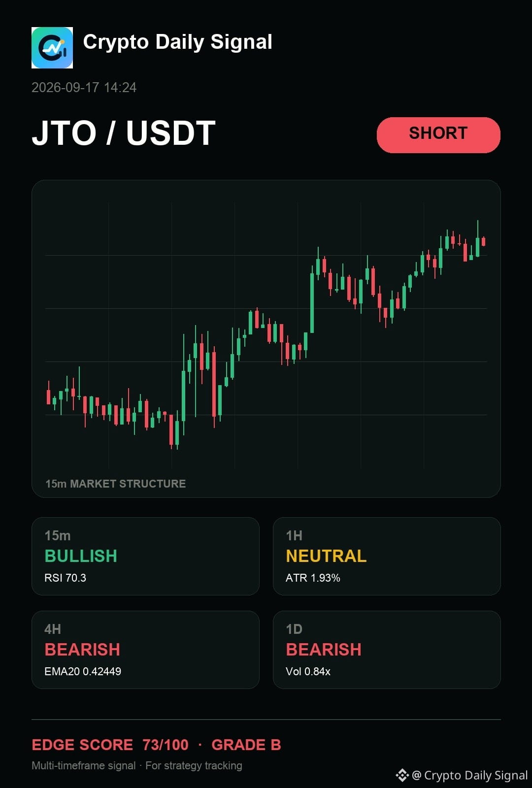
Task: Click the 15m MARKET STRUCTURE chart label
Action: click(x=116, y=484)
